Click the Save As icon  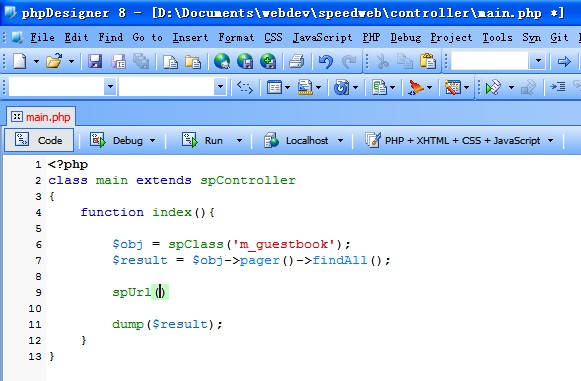coord(119,61)
